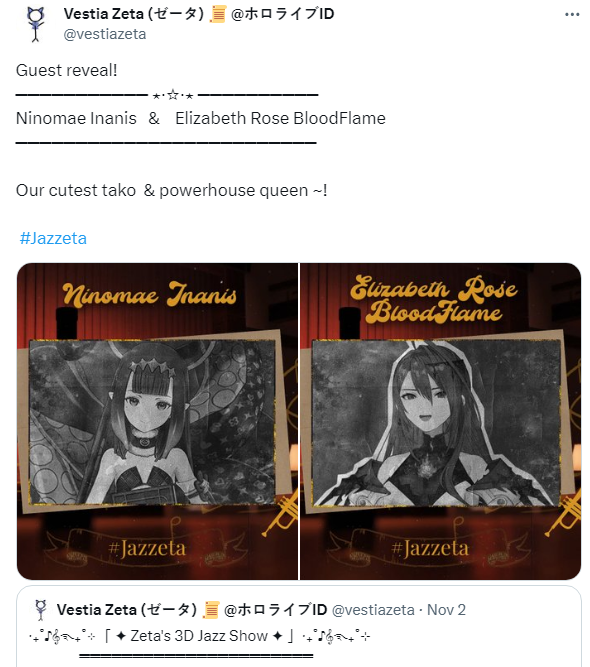Open the quoted Zeta's 3D Jazz Show tweet
The width and height of the screenshot is (590, 667).
[x=299, y=626]
